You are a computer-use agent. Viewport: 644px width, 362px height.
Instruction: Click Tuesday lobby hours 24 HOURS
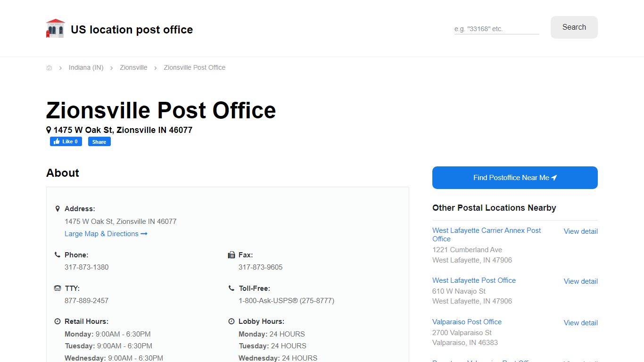(x=272, y=346)
